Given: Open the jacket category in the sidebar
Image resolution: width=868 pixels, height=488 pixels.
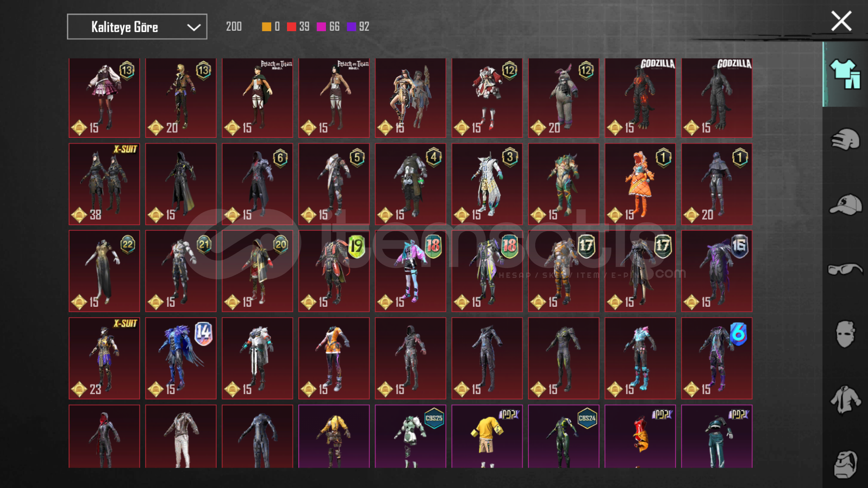Looking at the screenshot, I should point(844,399).
